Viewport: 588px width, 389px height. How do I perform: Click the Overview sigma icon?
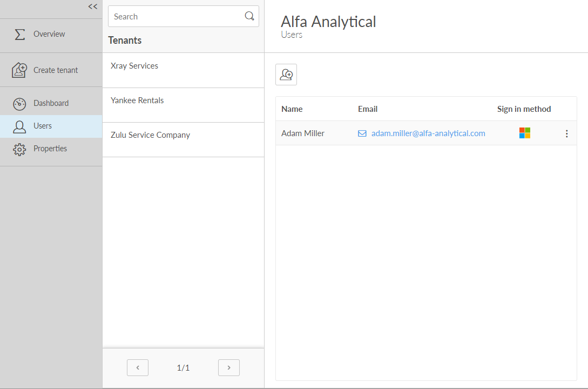[x=19, y=34]
